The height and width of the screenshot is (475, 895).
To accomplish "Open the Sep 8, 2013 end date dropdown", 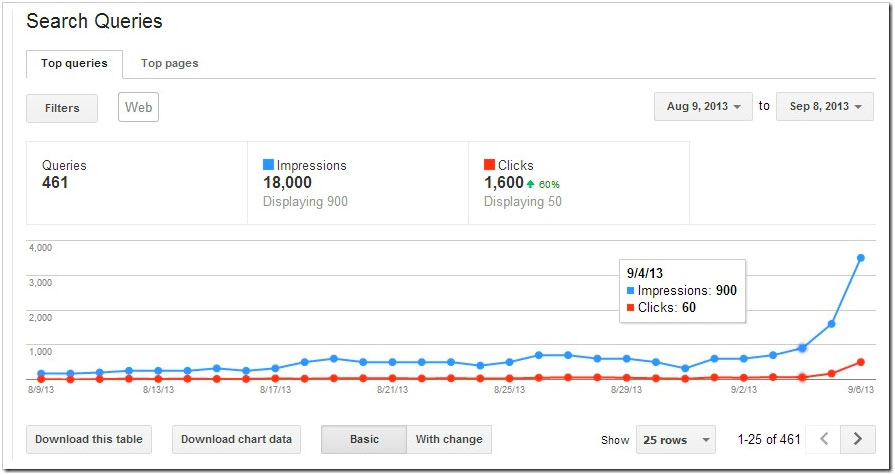I will pyautogui.click(x=825, y=107).
